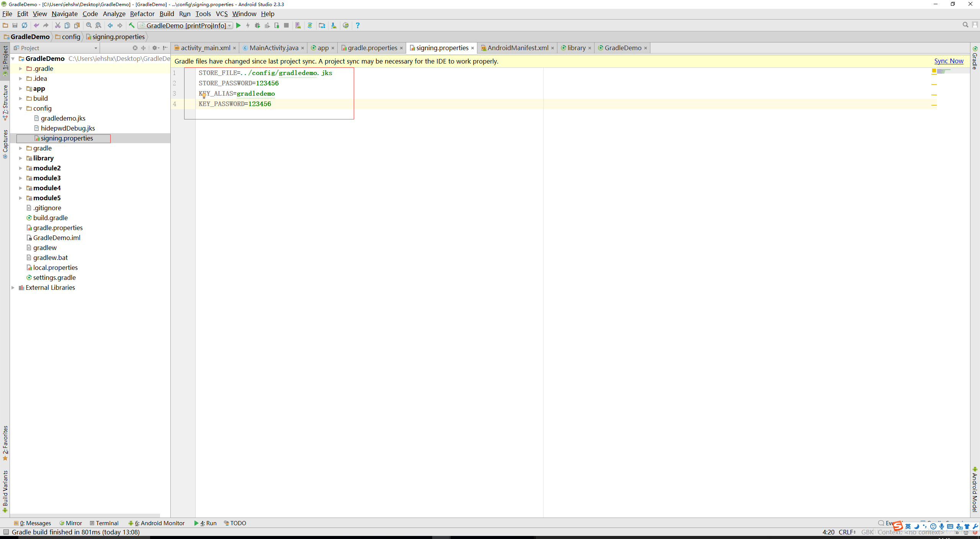The width and height of the screenshot is (980, 539).
Task: Toggle the Build Variants side panel
Action: point(5,491)
